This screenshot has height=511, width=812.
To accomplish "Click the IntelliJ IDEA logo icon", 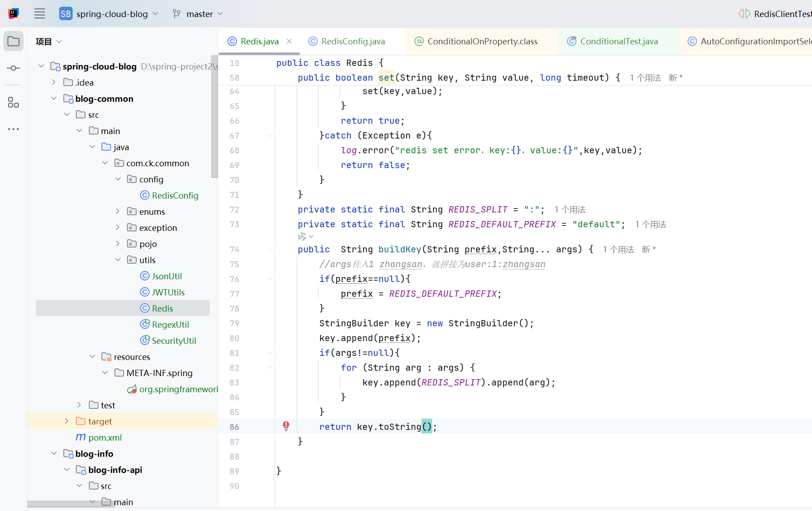I will tap(13, 13).
